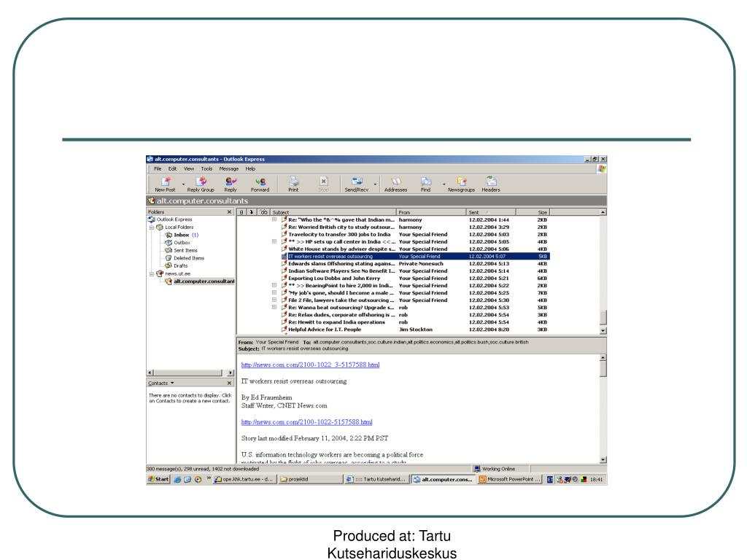The width and height of the screenshot is (747, 560).
Task: Click the message list scroll down arrow
Action: 603,330
